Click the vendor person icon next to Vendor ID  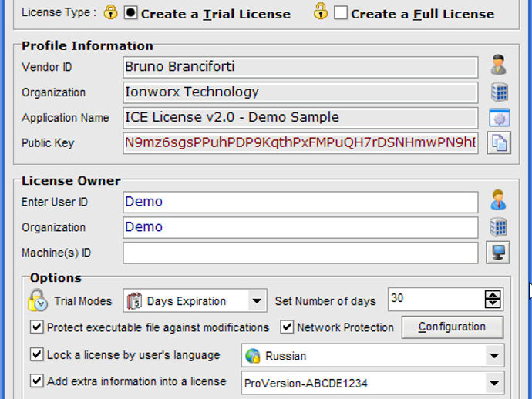click(498, 65)
